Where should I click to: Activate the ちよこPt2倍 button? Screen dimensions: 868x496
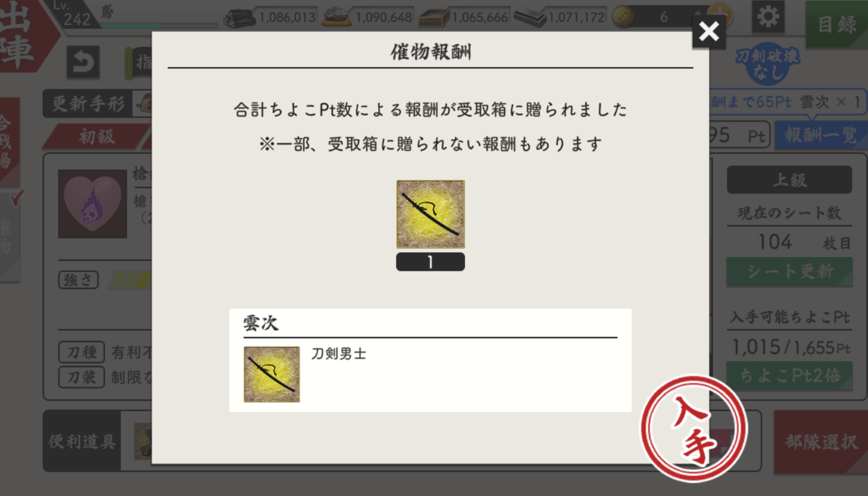coord(789,375)
